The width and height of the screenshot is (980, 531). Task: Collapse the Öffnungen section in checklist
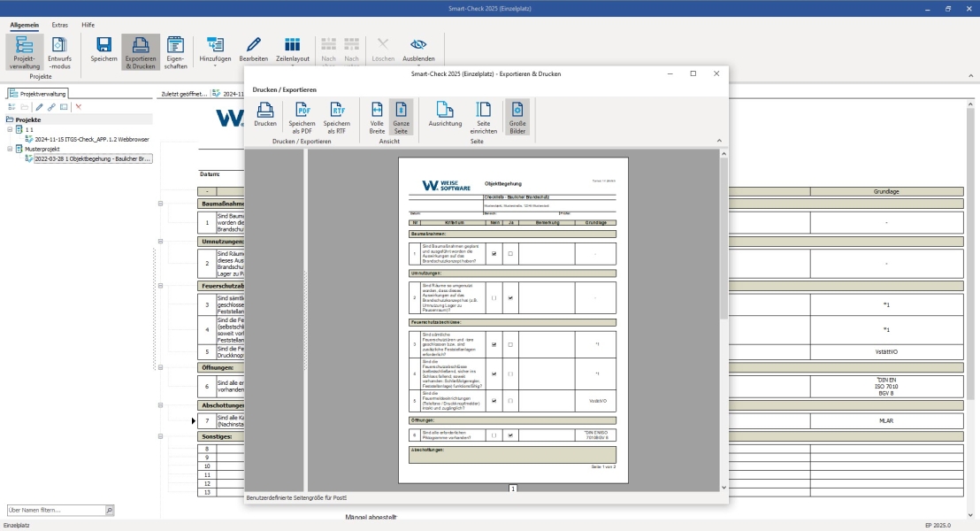point(161,368)
